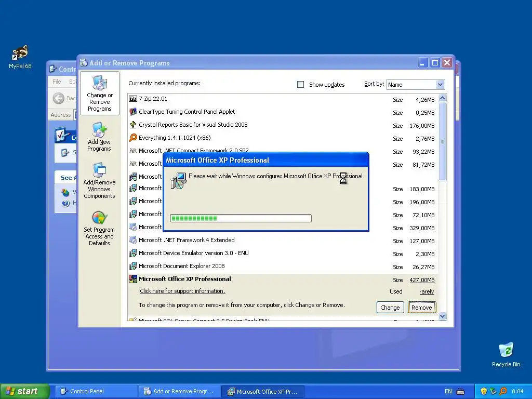This screenshot has width=532, height=399.
Task: Click the Remove button for Office XP
Action: pyautogui.click(x=422, y=308)
